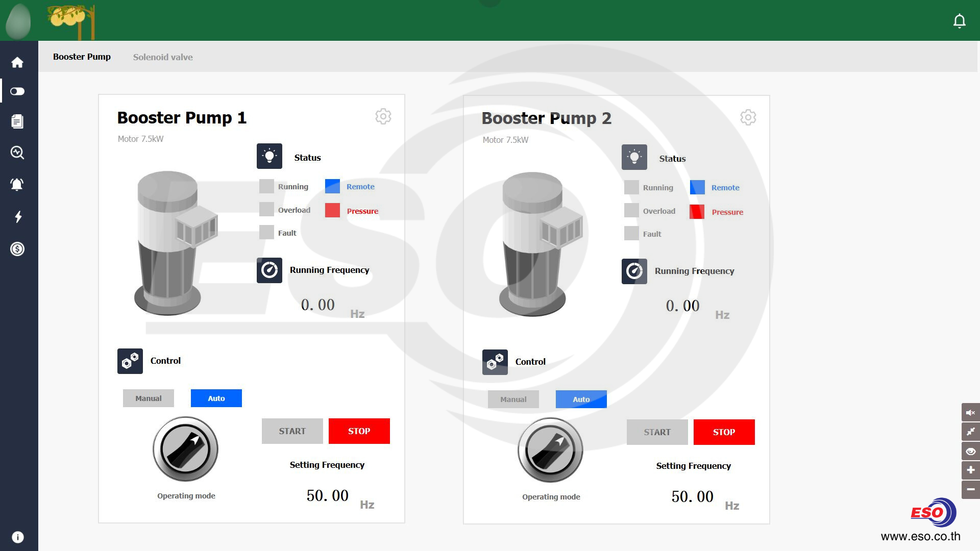
Task: Click the info icon in sidebar
Action: tap(17, 537)
